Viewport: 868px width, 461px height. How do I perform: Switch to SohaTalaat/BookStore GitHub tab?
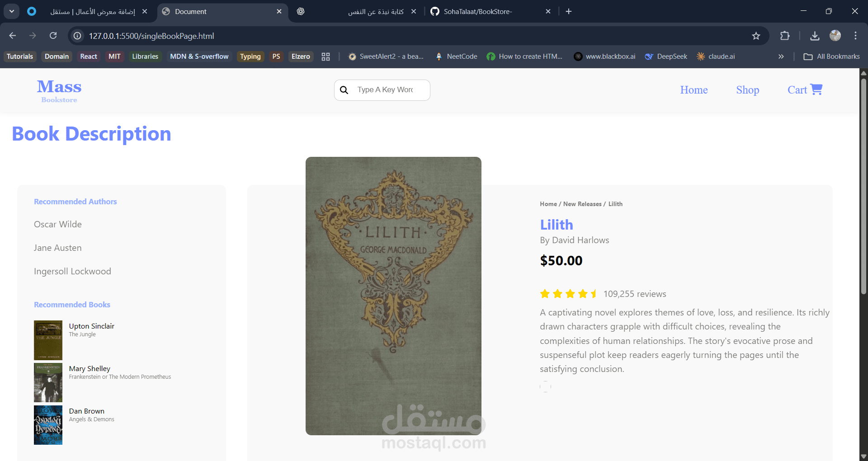pyautogui.click(x=491, y=11)
